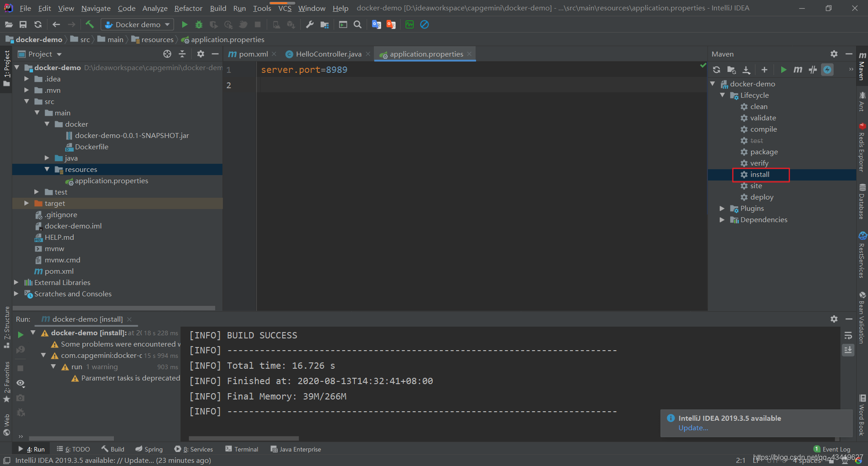Switch to HelloController.java editor tab
Viewport: 868px width, 466px height.
tap(328, 54)
